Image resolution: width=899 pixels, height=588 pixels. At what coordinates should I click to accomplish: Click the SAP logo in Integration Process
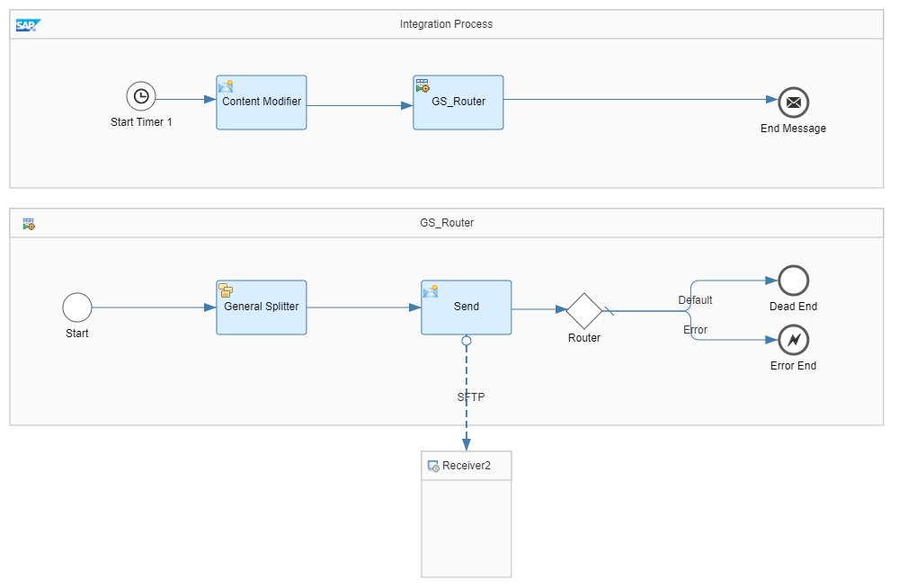pos(28,25)
